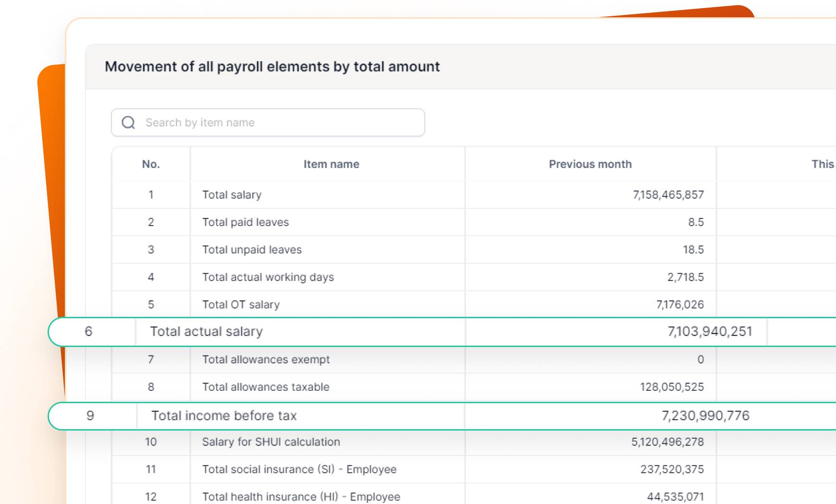The height and width of the screenshot is (504, 836).
Task: Click the search magnifier icon
Action: [x=128, y=122]
